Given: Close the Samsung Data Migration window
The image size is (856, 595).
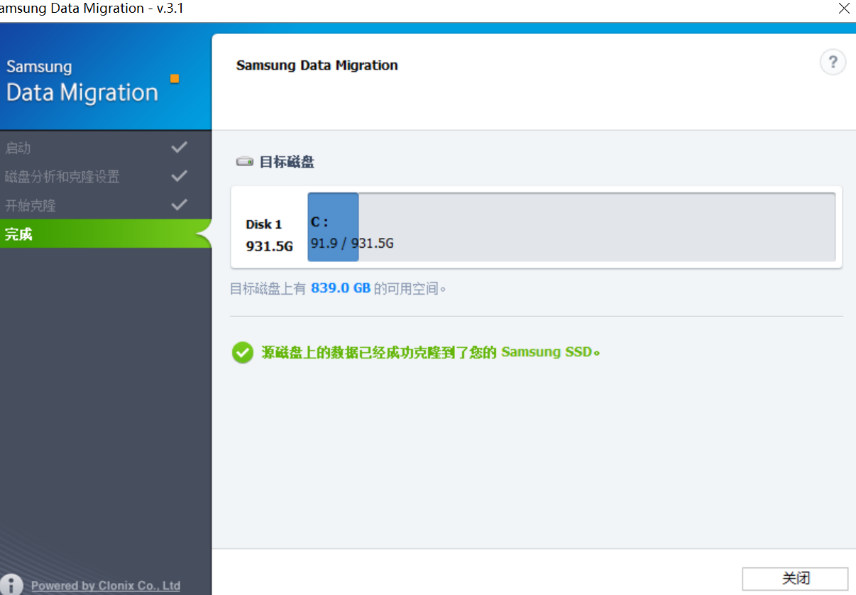Looking at the screenshot, I should point(844,8).
